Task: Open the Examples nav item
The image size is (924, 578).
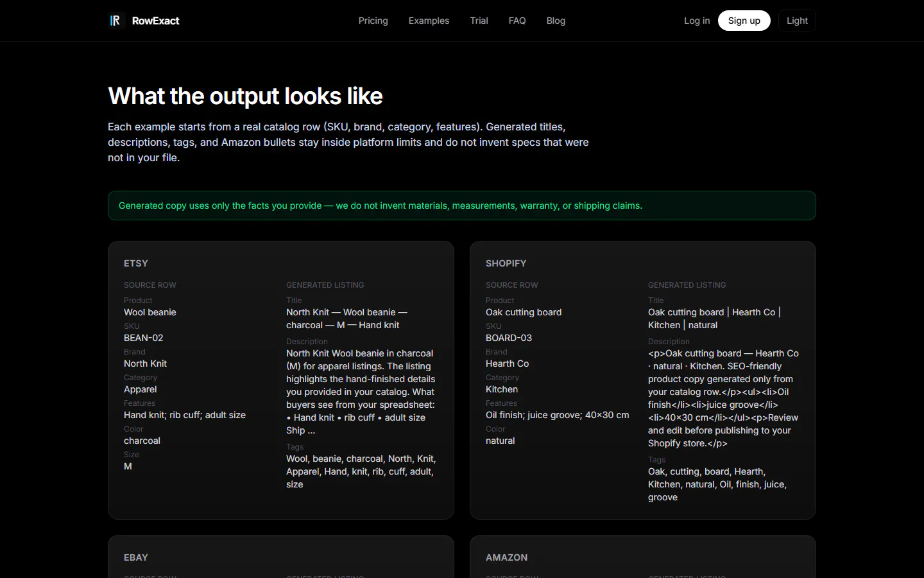Action: pyautogui.click(x=429, y=21)
